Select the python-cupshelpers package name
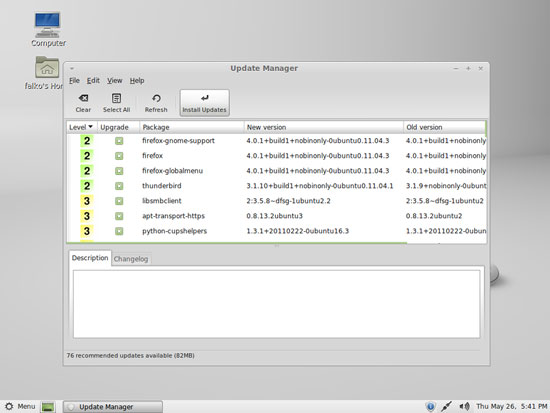The image size is (550, 413). 174,231
